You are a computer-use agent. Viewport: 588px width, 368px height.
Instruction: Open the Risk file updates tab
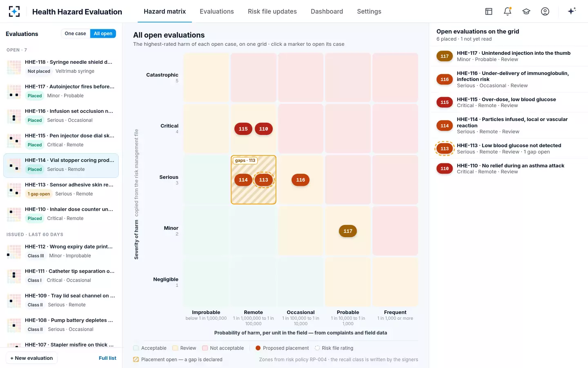coord(272,11)
